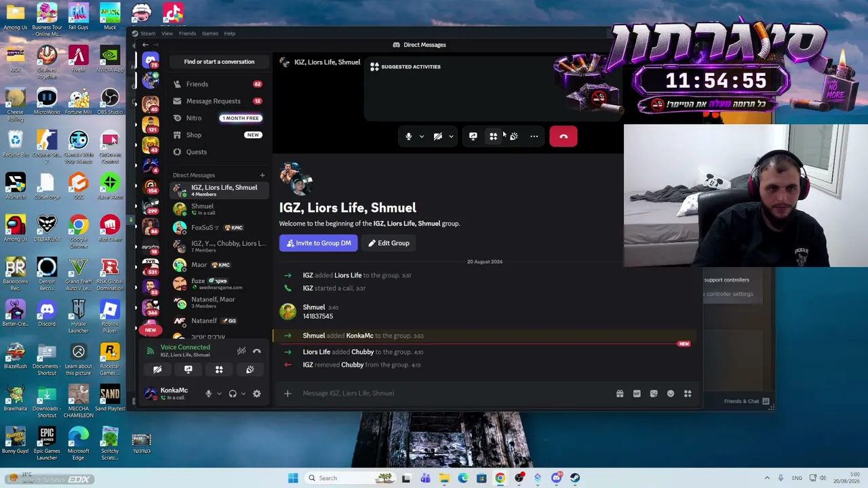Viewport: 868px width, 488px height.
Task: Open apps launcher in the message bar
Action: 688,393
